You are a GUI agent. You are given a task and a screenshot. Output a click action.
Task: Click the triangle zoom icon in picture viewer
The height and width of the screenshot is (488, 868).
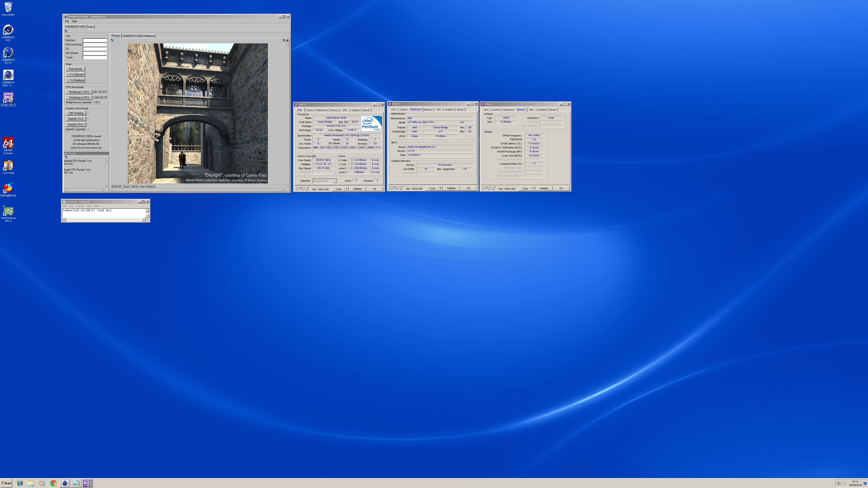(x=288, y=40)
